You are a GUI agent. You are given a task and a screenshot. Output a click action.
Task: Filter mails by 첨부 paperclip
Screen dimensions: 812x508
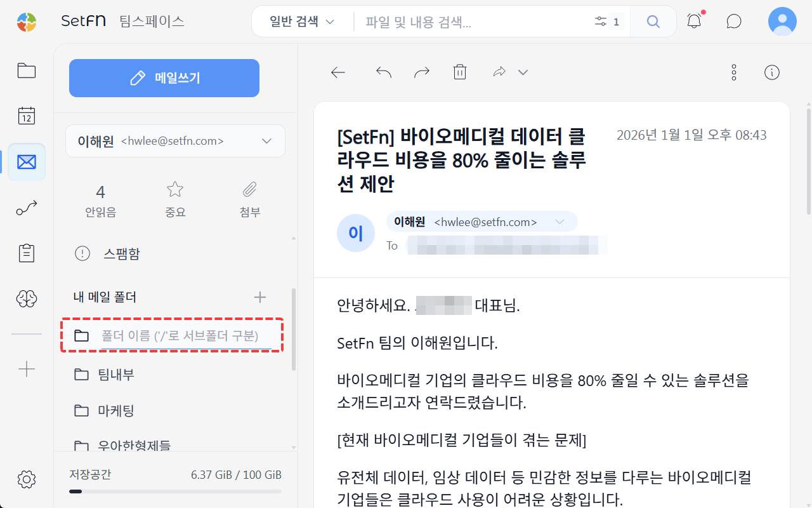tap(250, 199)
